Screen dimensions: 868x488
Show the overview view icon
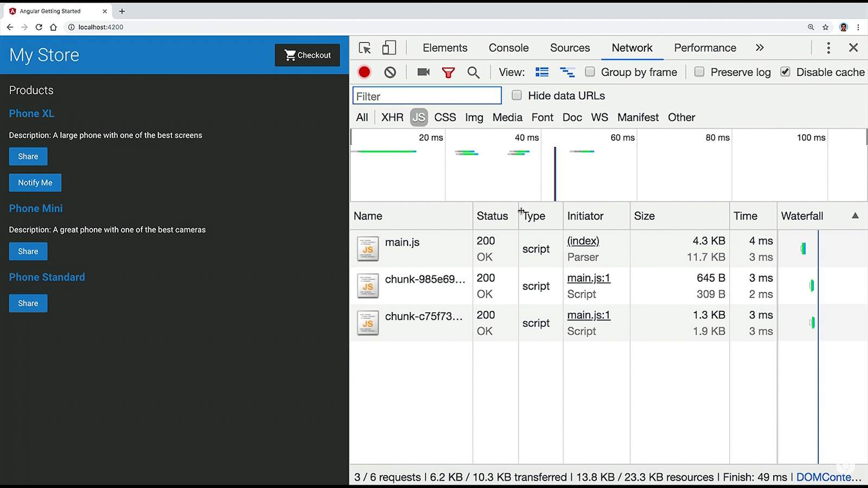567,72
